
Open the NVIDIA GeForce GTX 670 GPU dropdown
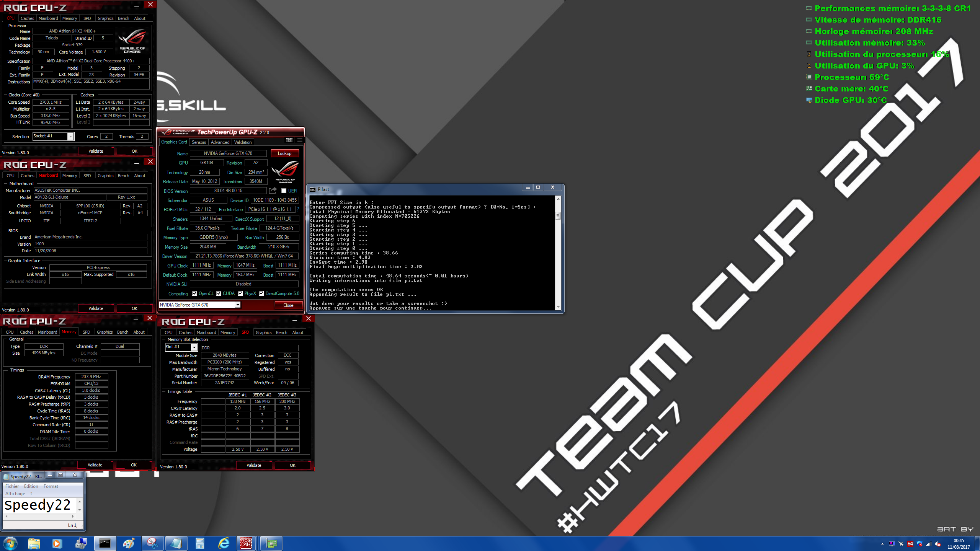tap(238, 305)
